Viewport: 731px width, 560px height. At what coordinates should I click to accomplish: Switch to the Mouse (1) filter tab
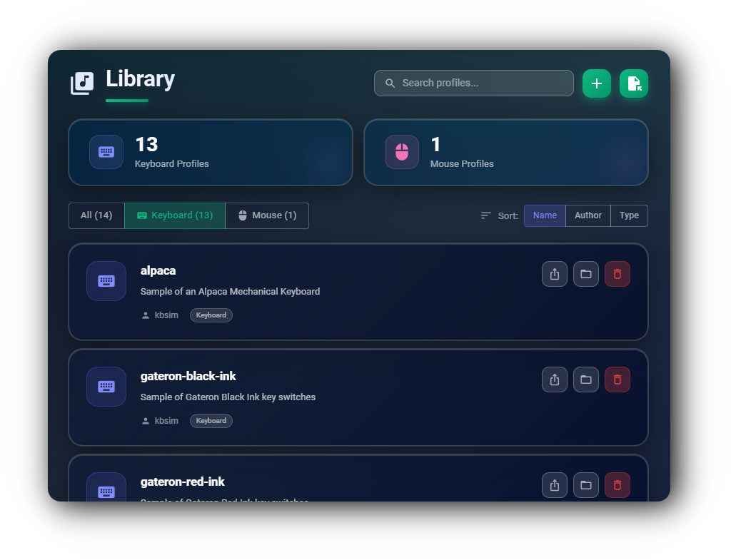tap(267, 215)
